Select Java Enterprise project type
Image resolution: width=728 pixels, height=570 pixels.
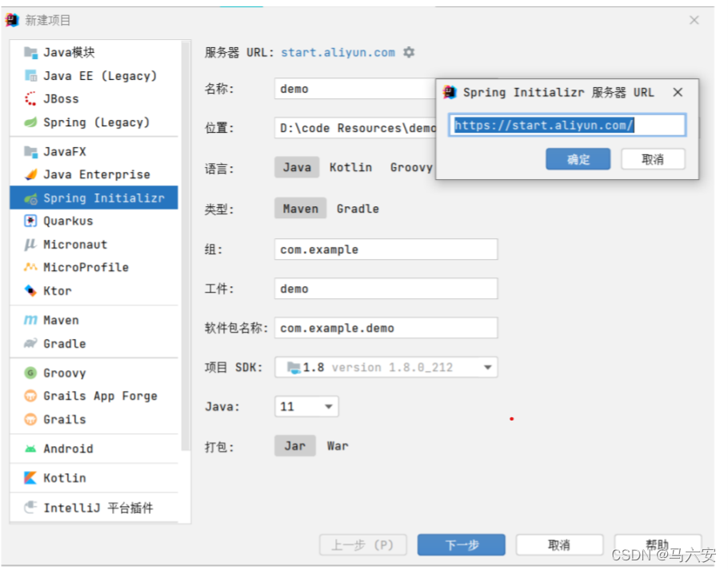94,174
